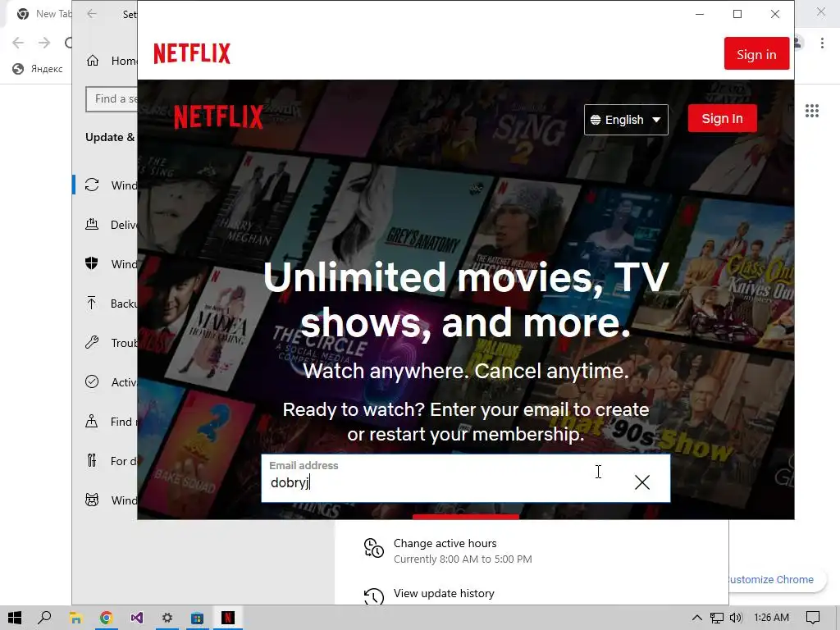This screenshot has width=840, height=630.
Task: Click the Settings window back arrow
Action: (92, 14)
